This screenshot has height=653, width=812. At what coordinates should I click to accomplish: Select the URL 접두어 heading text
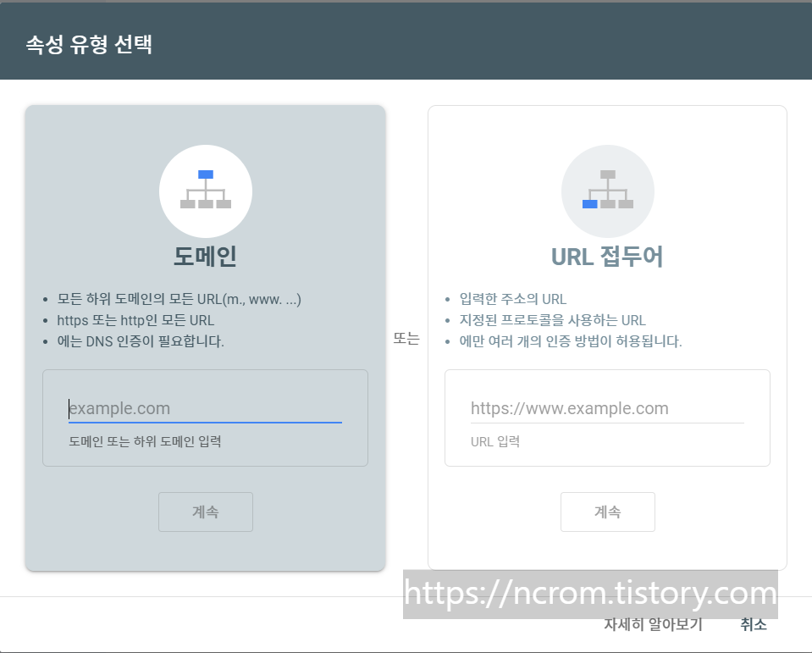click(607, 257)
